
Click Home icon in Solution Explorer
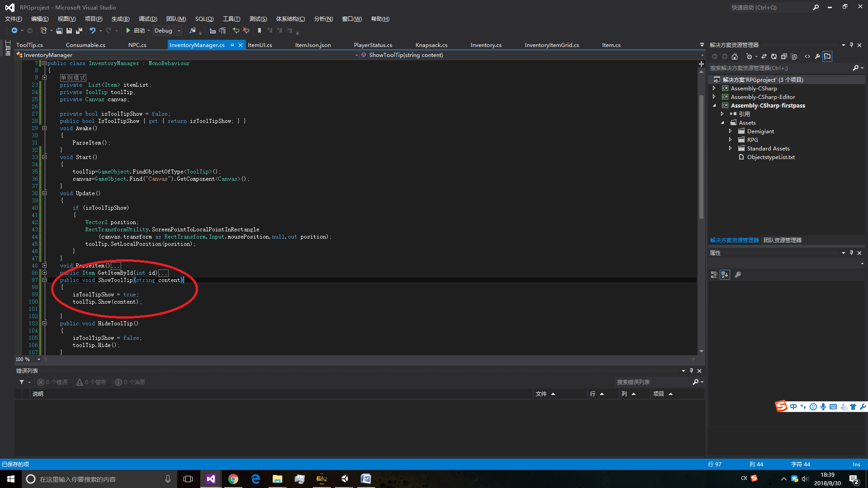click(734, 56)
